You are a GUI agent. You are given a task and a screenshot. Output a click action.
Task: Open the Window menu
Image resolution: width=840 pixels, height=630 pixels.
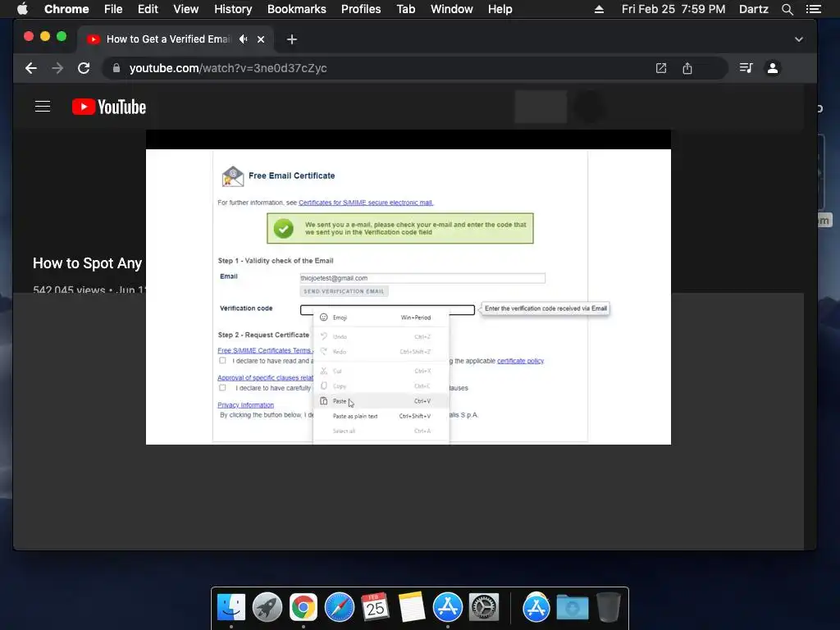click(452, 9)
